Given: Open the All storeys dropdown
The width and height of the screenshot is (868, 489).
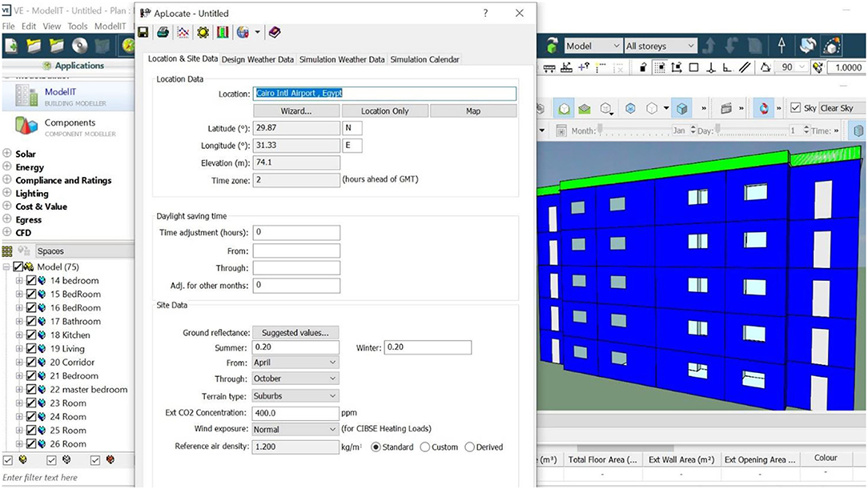Looking at the screenshot, I should [x=660, y=46].
